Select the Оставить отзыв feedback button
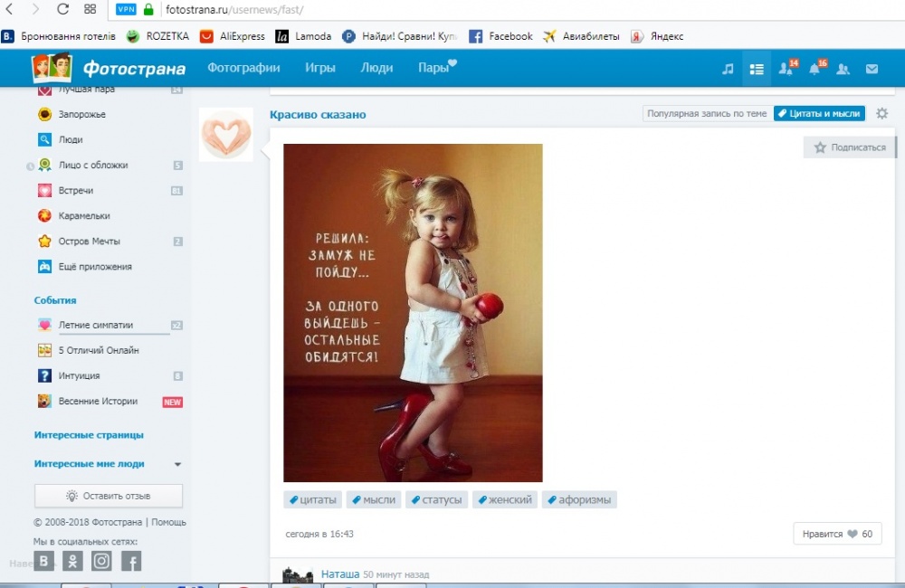The height and width of the screenshot is (588, 905). coord(109,496)
